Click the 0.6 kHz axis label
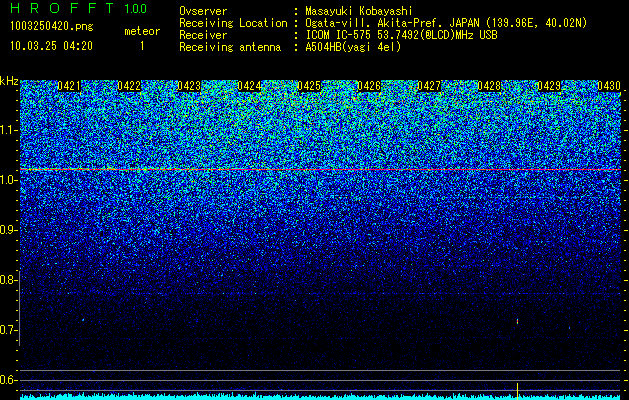 [9, 380]
